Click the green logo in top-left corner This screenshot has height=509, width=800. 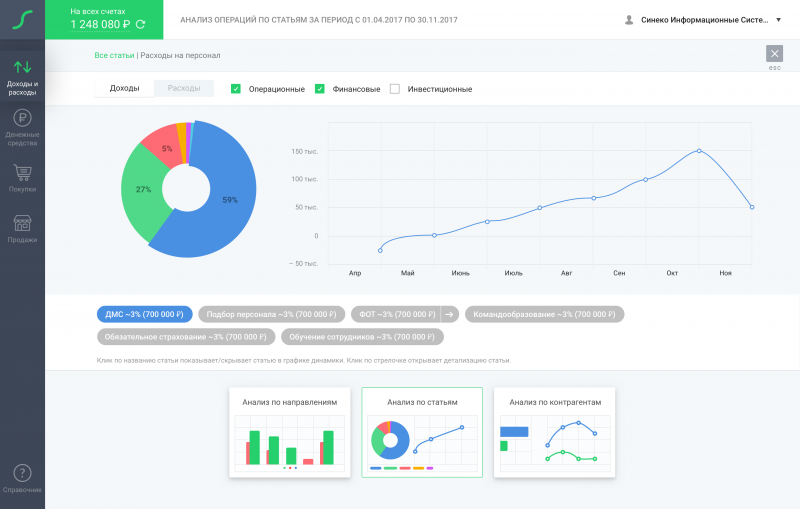coord(22,19)
